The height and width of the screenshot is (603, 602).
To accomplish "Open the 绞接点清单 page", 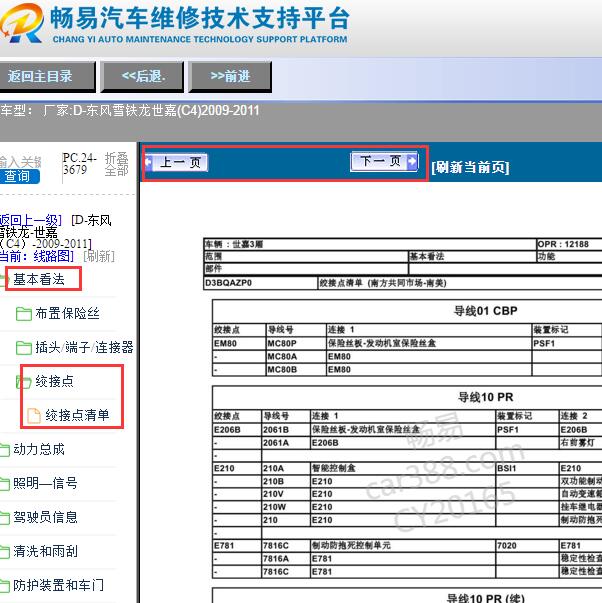I will coord(77,415).
